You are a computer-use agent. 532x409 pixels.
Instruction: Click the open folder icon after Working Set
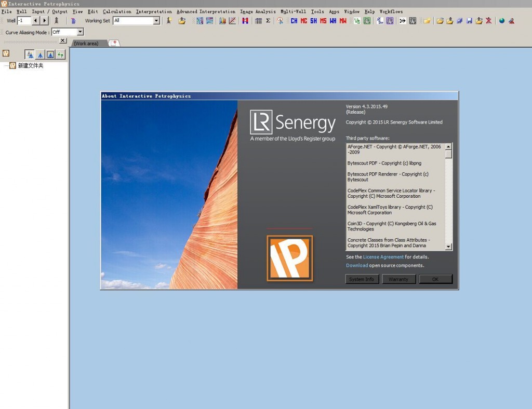point(182,21)
